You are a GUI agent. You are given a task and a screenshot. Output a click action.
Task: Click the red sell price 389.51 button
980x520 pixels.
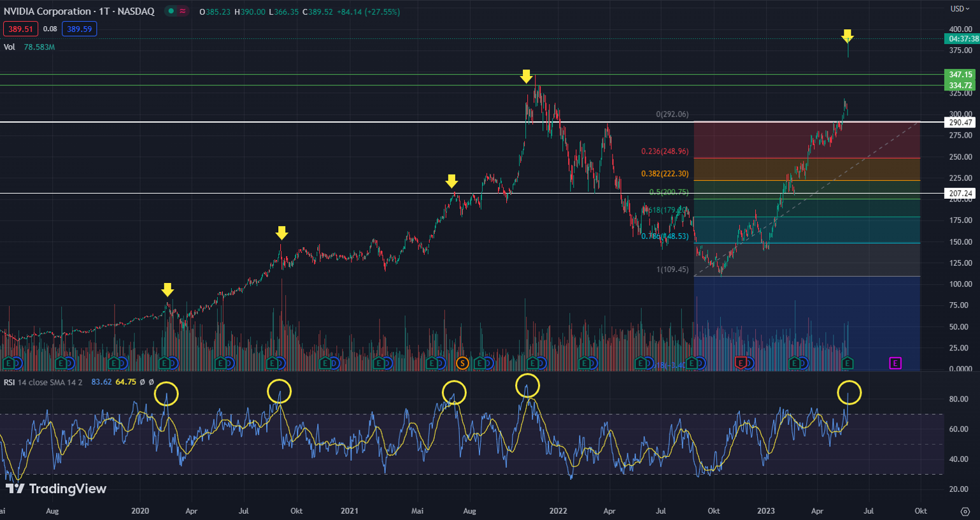20,29
